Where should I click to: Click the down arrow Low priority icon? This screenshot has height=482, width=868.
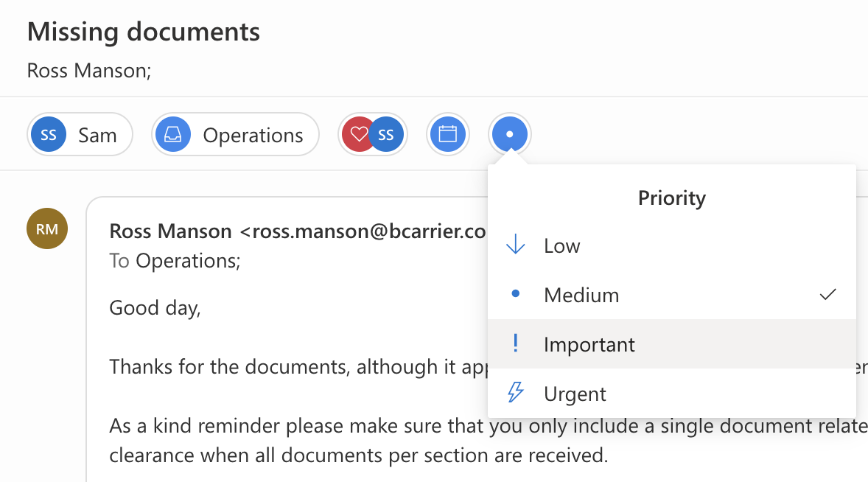tap(515, 245)
